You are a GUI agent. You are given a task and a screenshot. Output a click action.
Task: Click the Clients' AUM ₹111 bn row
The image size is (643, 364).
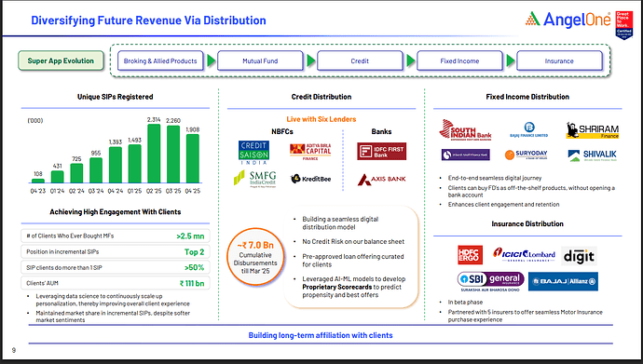[x=116, y=283]
